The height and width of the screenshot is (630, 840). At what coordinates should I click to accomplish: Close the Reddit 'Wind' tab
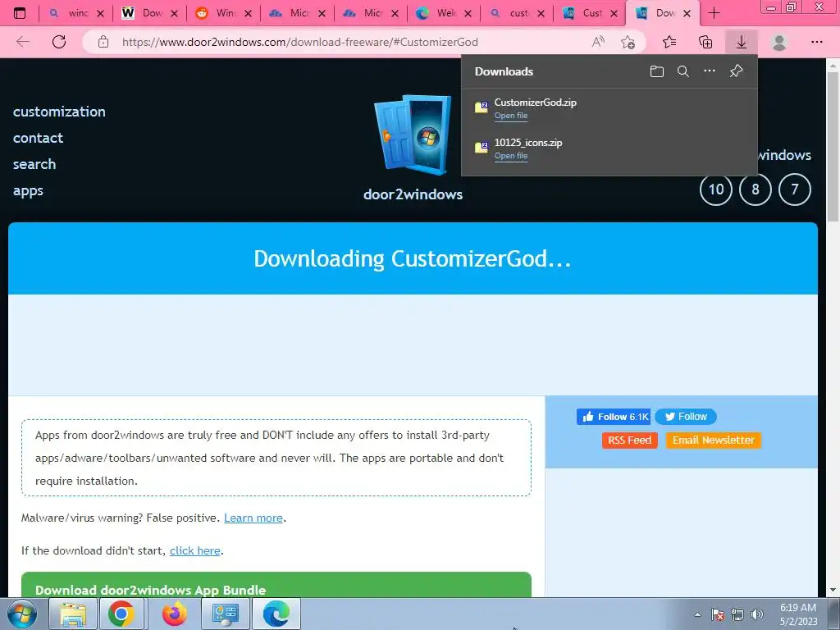[248, 13]
